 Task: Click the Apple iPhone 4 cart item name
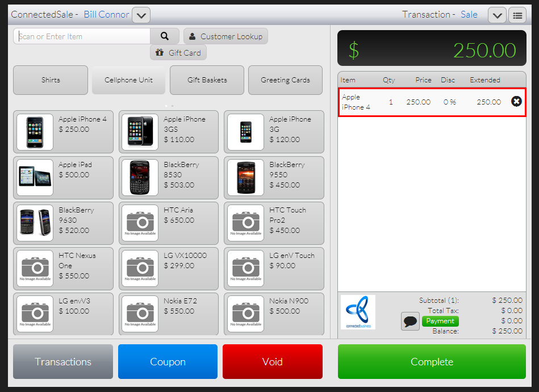(x=356, y=102)
